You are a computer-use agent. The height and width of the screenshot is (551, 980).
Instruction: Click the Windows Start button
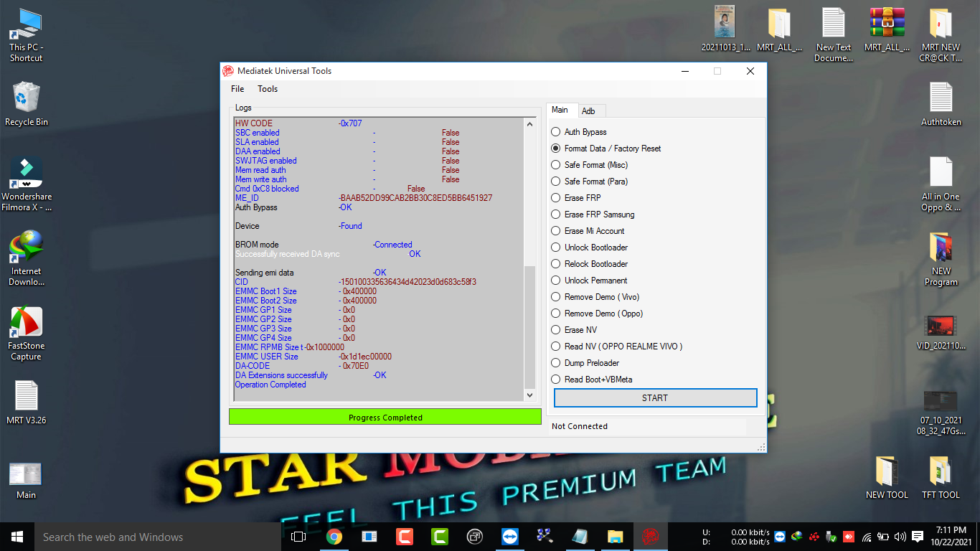[x=17, y=537]
